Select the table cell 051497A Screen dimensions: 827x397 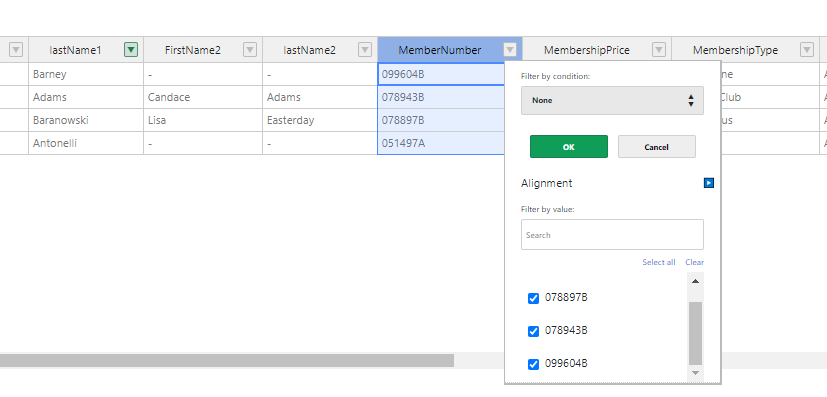point(441,143)
